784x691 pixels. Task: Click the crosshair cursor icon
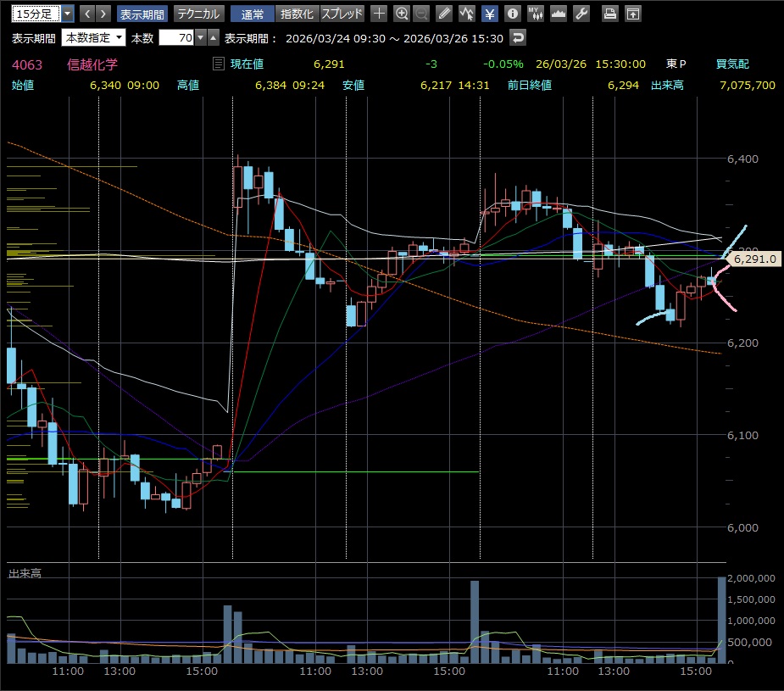click(380, 14)
